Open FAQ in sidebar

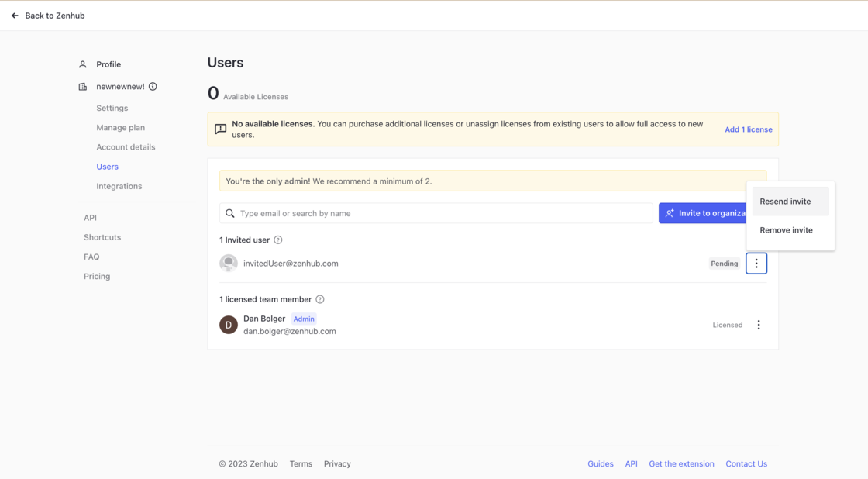coord(92,257)
